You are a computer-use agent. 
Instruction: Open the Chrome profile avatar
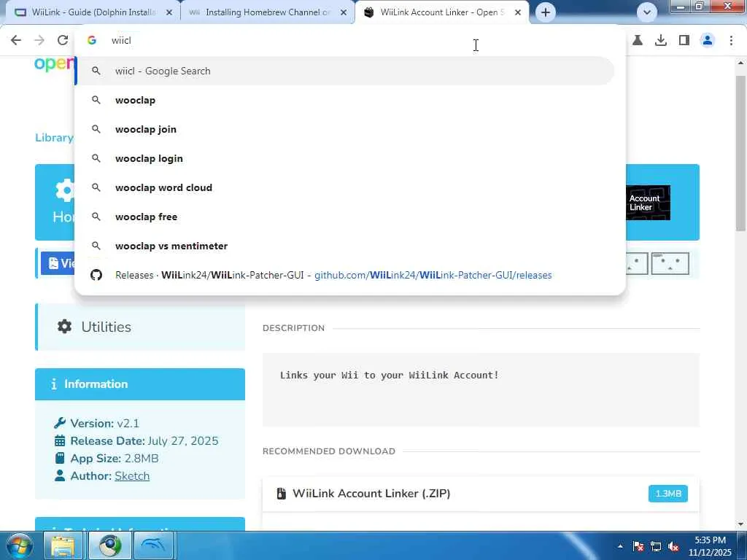click(708, 41)
